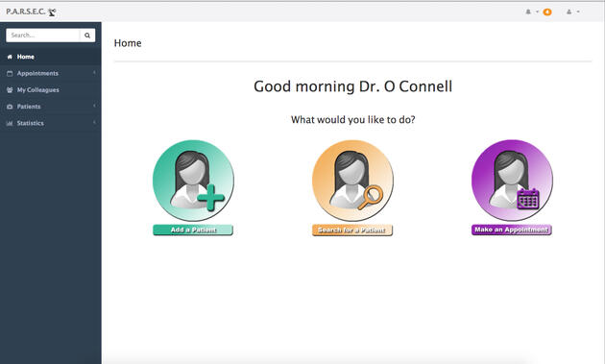Click the Statistics bar chart icon
This screenshot has width=605, height=364.
[x=10, y=123]
